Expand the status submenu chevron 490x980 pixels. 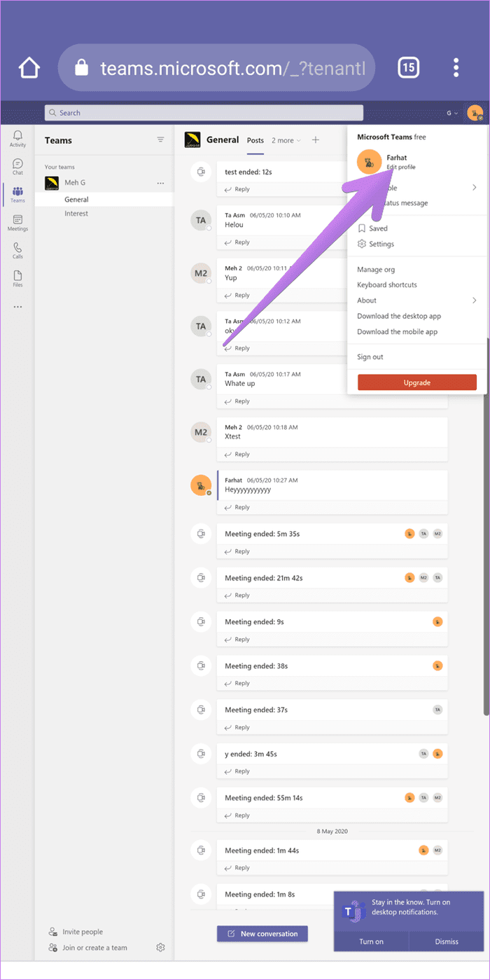pos(474,188)
